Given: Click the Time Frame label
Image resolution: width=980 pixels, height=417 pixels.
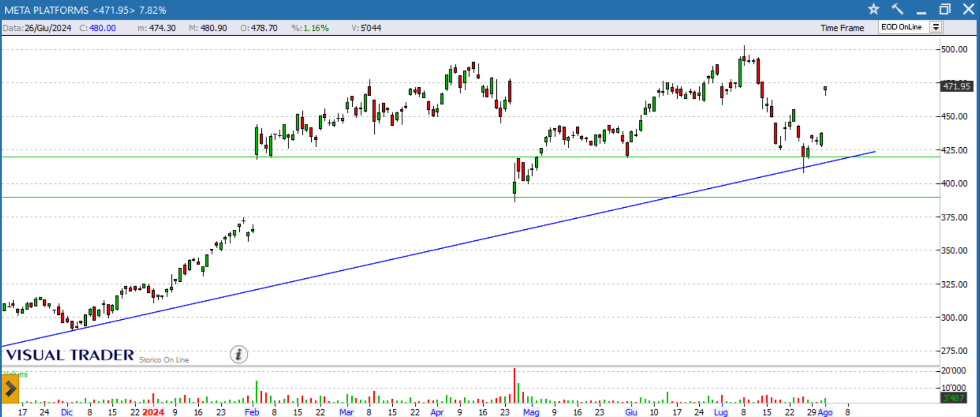Looking at the screenshot, I should (842, 28).
